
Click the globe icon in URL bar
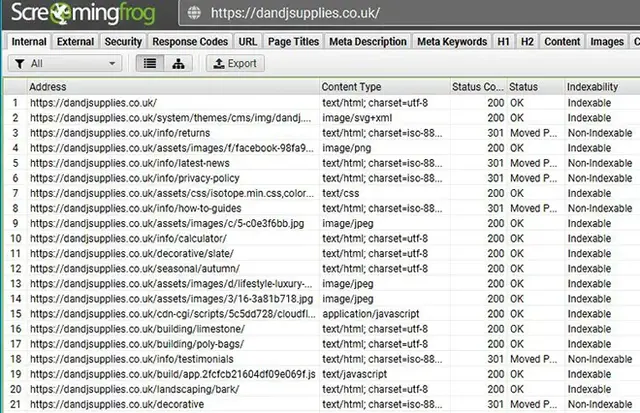coord(194,13)
